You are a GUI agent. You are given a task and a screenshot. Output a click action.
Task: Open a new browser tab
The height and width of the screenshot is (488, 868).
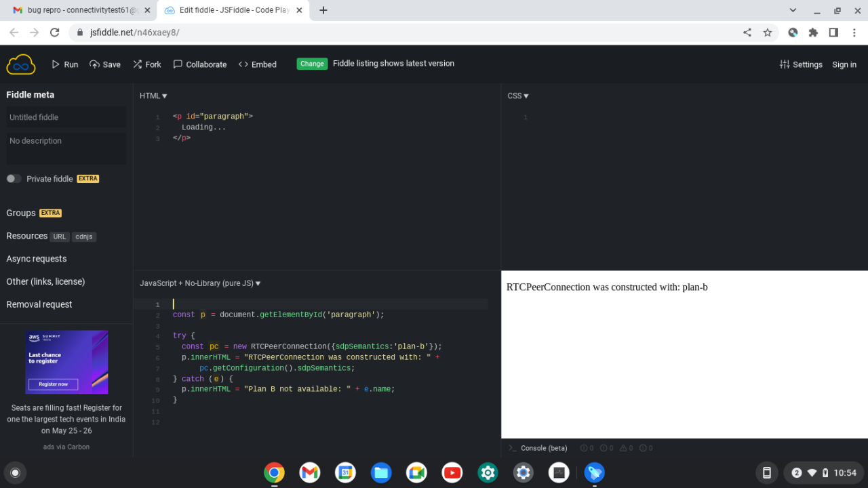point(323,10)
